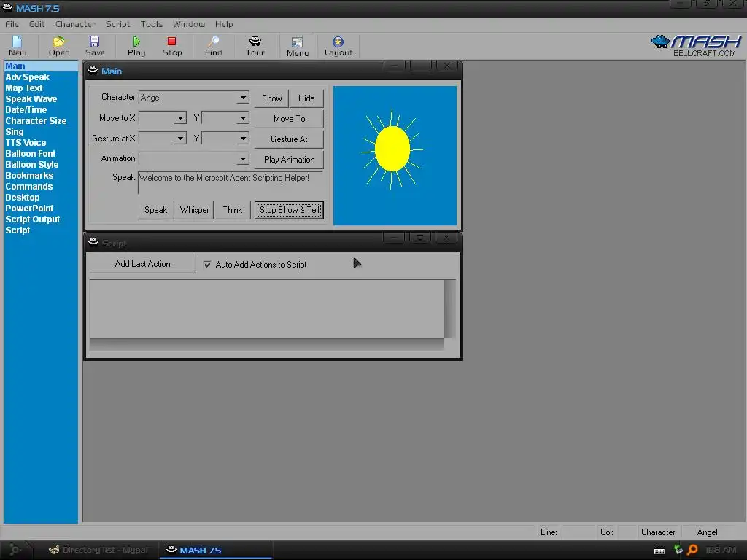
Task: Click inside the Speak text field
Action: [231, 183]
